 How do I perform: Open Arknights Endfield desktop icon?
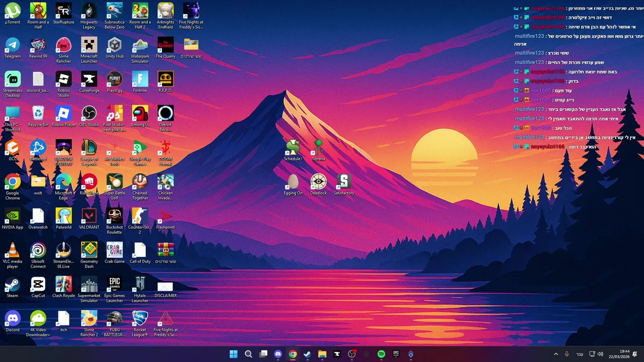click(x=166, y=16)
